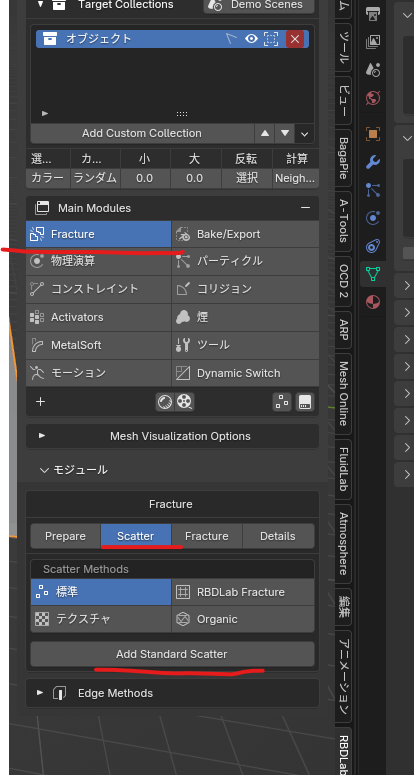Toggle eye visibility for オブジェクト collection
414x775 pixels.
(x=251, y=39)
